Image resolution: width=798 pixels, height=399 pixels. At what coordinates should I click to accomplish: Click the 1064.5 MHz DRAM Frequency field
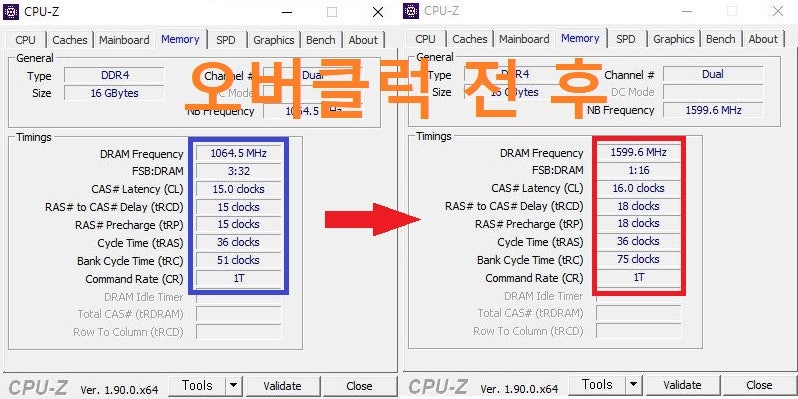tap(238, 153)
